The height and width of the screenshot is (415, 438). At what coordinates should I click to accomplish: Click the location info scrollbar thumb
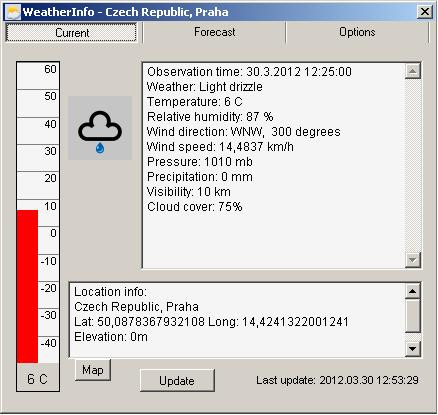[413, 316]
